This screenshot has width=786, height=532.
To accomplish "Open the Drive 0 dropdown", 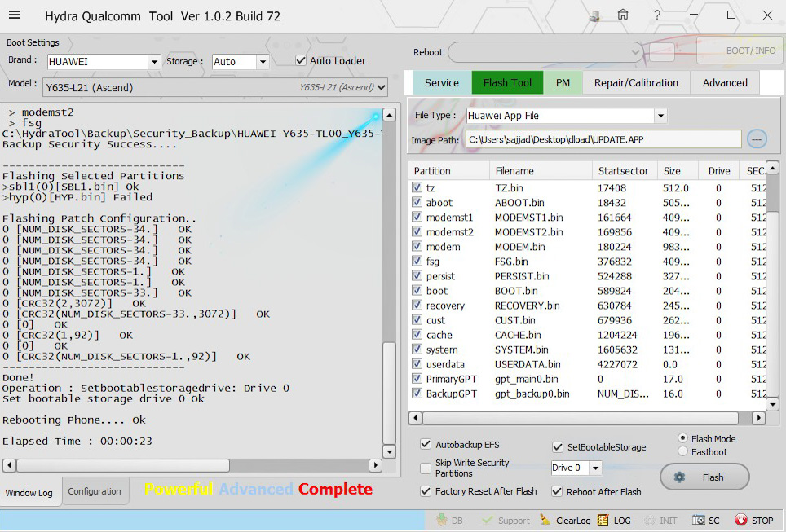I will (x=595, y=468).
